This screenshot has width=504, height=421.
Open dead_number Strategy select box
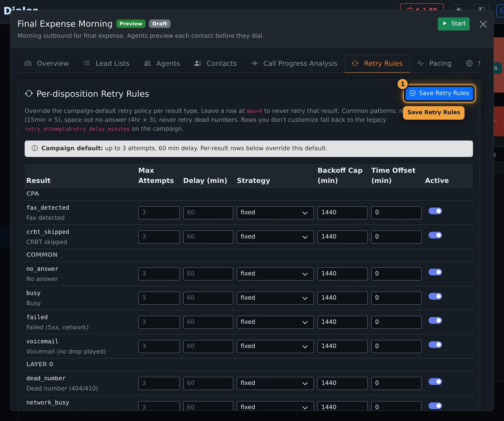(275, 384)
